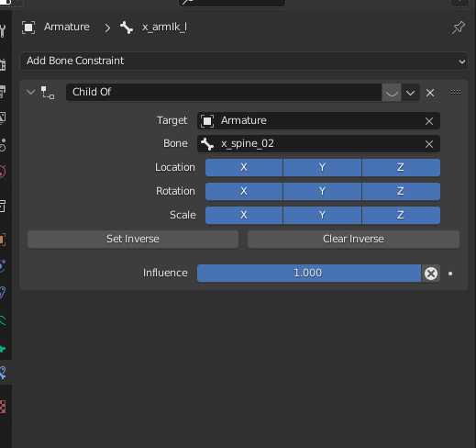Grab the constraint panel drag handle
This screenshot has height=448, width=476.
[x=456, y=92]
